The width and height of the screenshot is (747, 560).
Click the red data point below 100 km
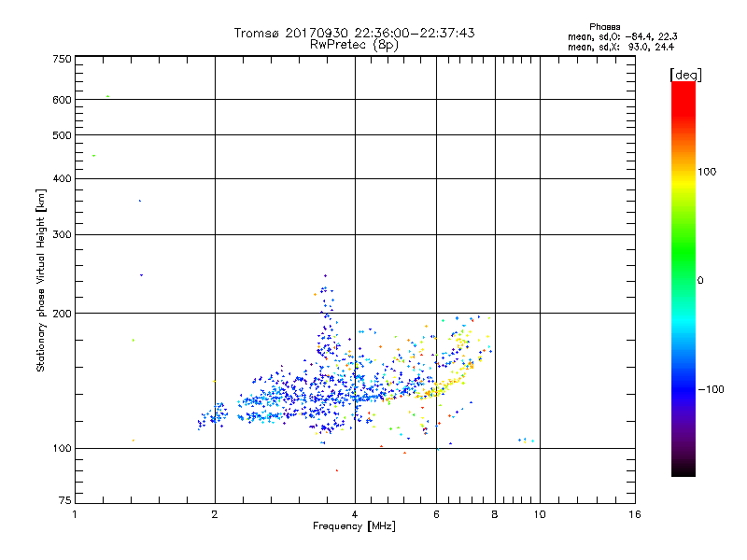(x=337, y=470)
